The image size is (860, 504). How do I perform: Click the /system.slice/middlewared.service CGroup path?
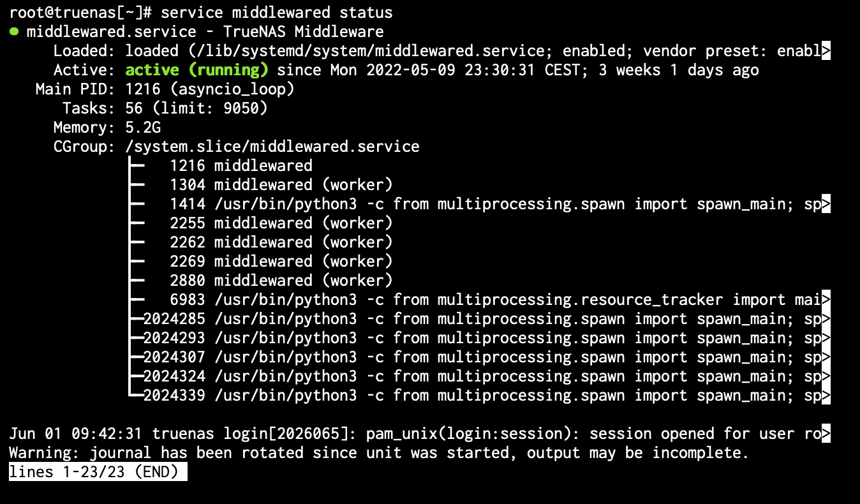[x=272, y=147]
